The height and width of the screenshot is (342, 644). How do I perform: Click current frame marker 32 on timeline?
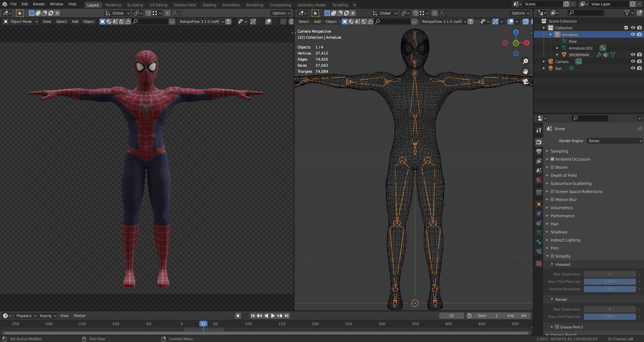tap(203, 324)
